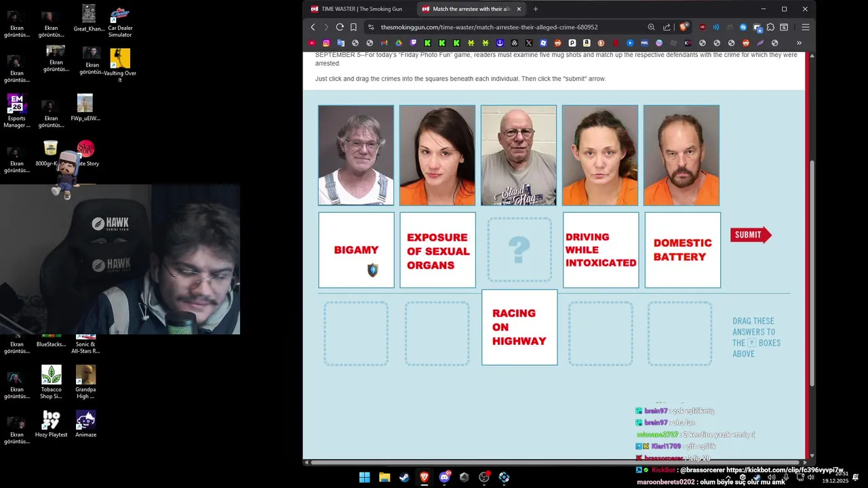Image resolution: width=868 pixels, height=488 pixels.
Task: Open Discord from the taskbar
Action: (444, 477)
